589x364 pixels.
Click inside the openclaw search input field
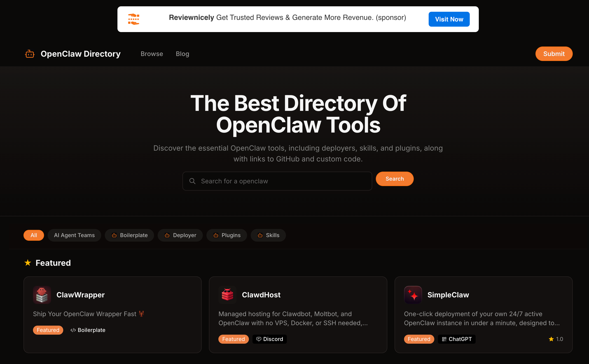click(x=277, y=181)
